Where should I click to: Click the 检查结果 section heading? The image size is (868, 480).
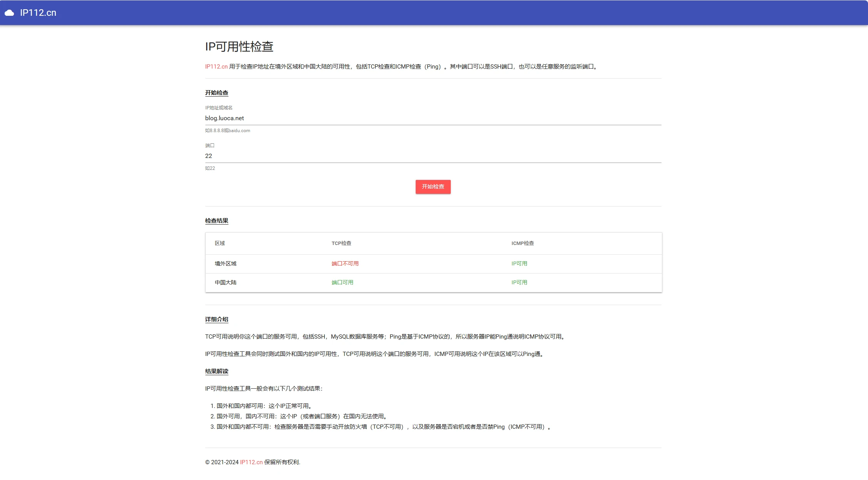pyautogui.click(x=217, y=221)
